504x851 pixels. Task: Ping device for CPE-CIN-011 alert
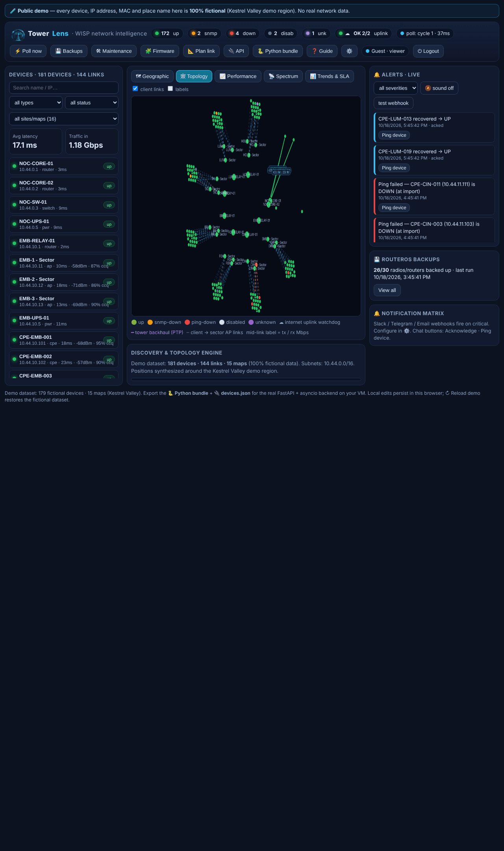pos(394,208)
